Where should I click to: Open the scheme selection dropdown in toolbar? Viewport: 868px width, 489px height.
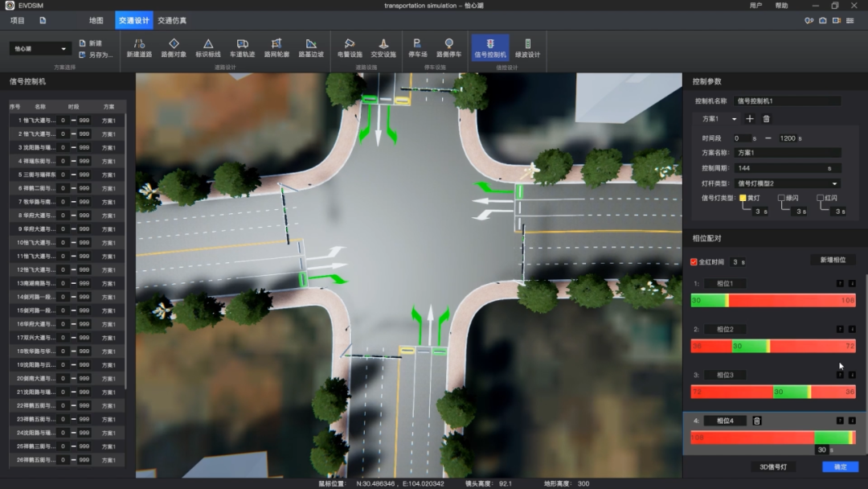point(40,49)
